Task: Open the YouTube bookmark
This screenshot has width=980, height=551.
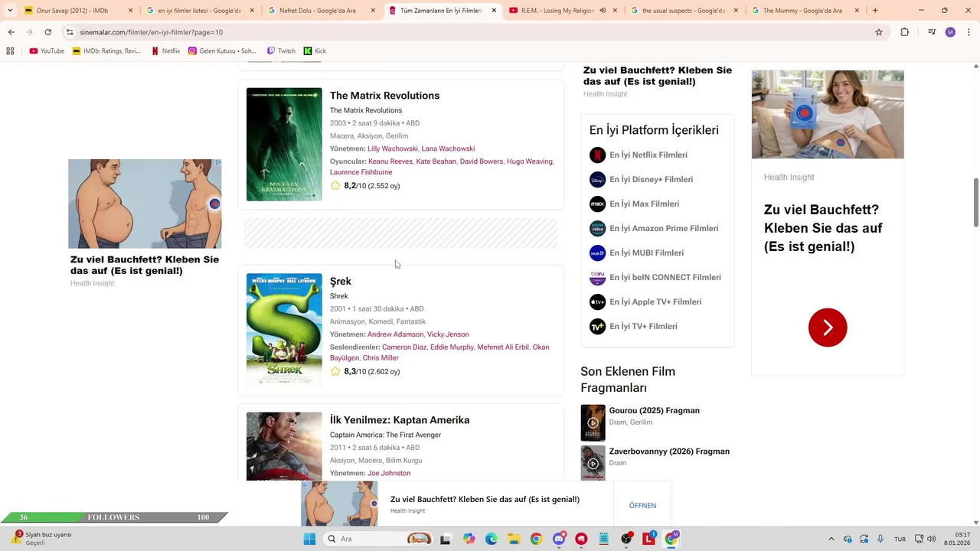Action: (47, 51)
